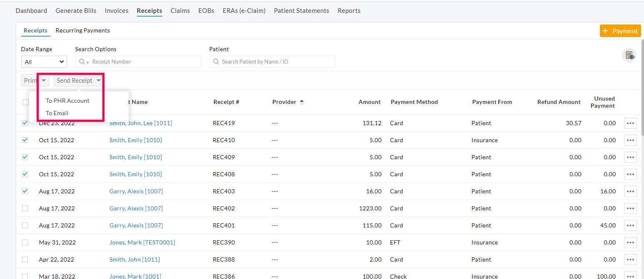Tick the checkbox for receipt REC390
This screenshot has height=279, width=644.
25,242
